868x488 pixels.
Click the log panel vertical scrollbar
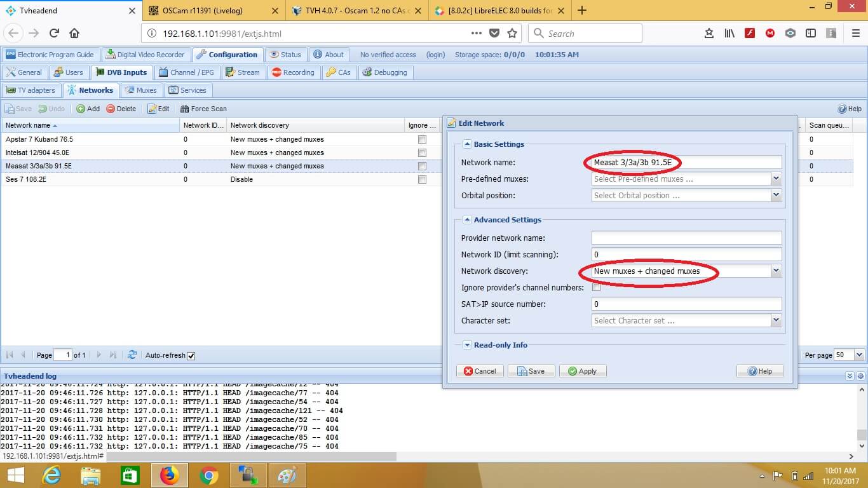pyautogui.click(x=862, y=413)
